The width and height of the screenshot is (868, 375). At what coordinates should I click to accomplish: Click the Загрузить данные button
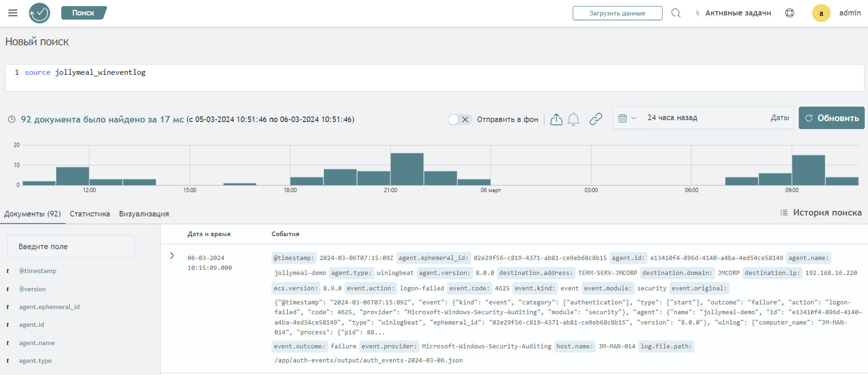[x=617, y=13]
